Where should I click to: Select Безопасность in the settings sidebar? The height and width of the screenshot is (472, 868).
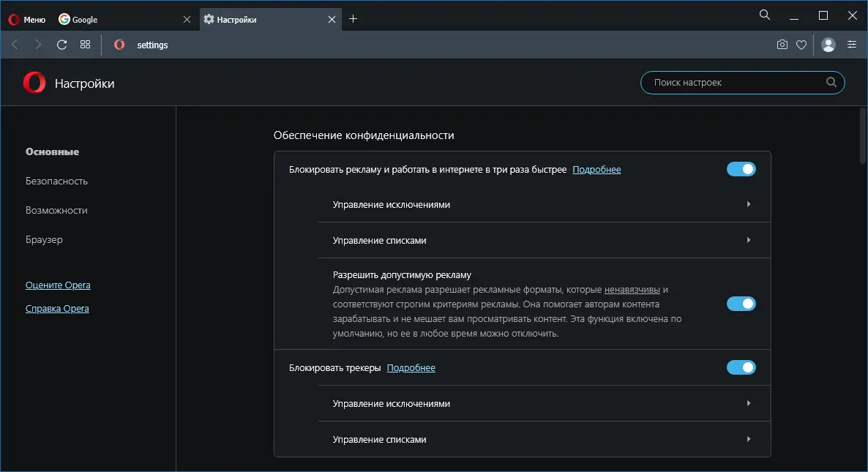pyautogui.click(x=56, y=181)
